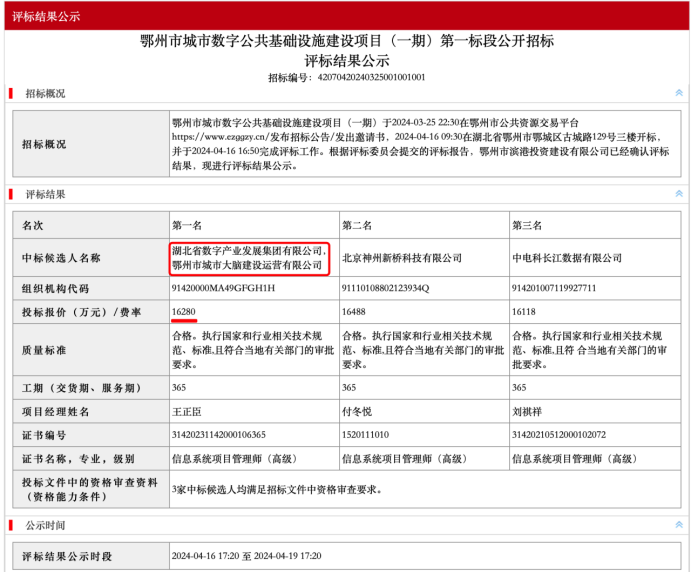This screenshot has height=572, width=692.
Task: Click the 名次 row label
Action: click(x=33, y=226)
